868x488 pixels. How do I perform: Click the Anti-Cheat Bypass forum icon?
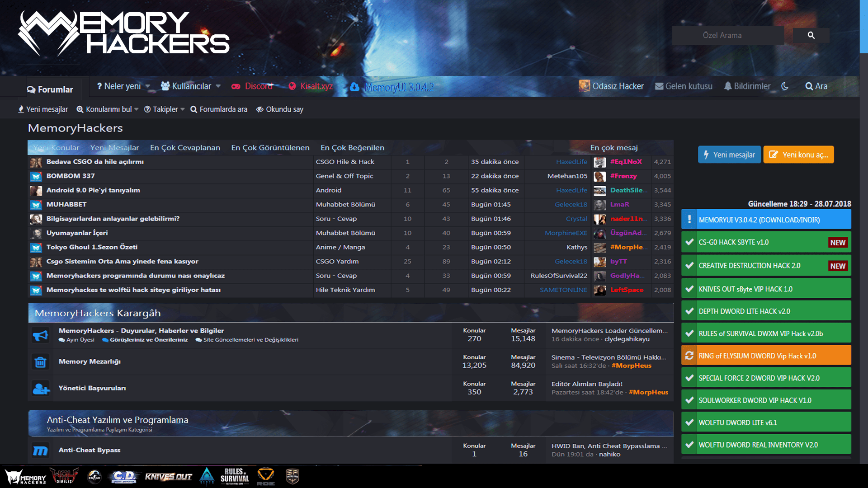(x=40, y=450)
